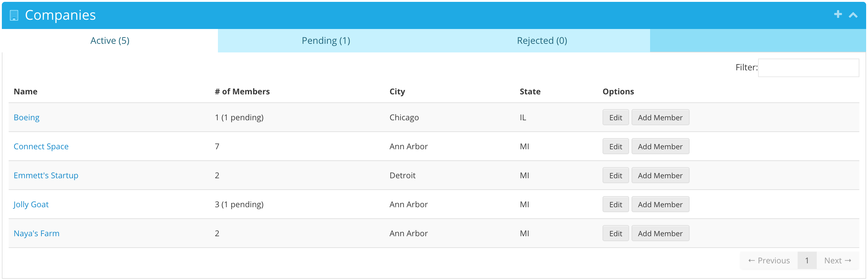The width and height of the screenshot is (868, 280).
Task: Go to the Previous page
Action: (768, 261)
